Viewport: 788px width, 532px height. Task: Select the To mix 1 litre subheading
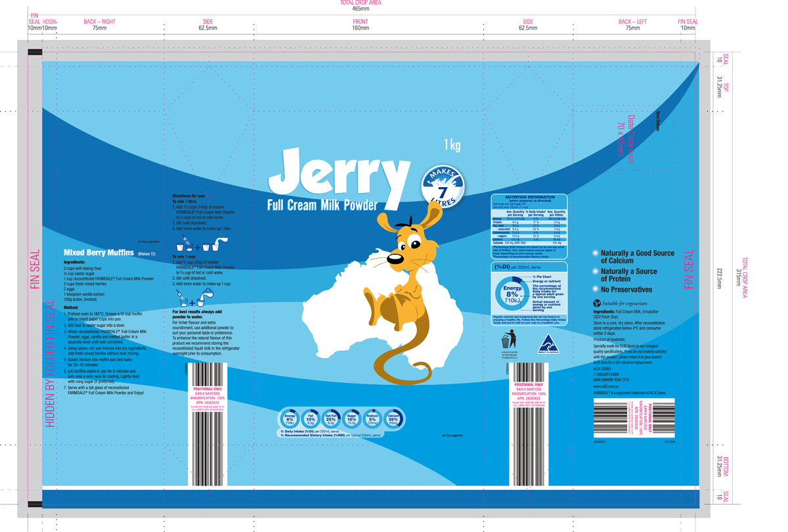click(184, 201)
